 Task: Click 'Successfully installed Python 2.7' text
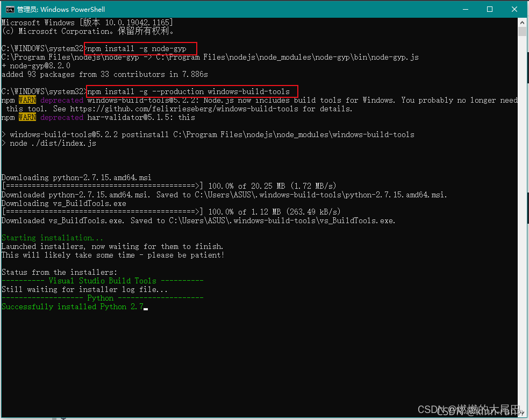(x=73, y=307)
